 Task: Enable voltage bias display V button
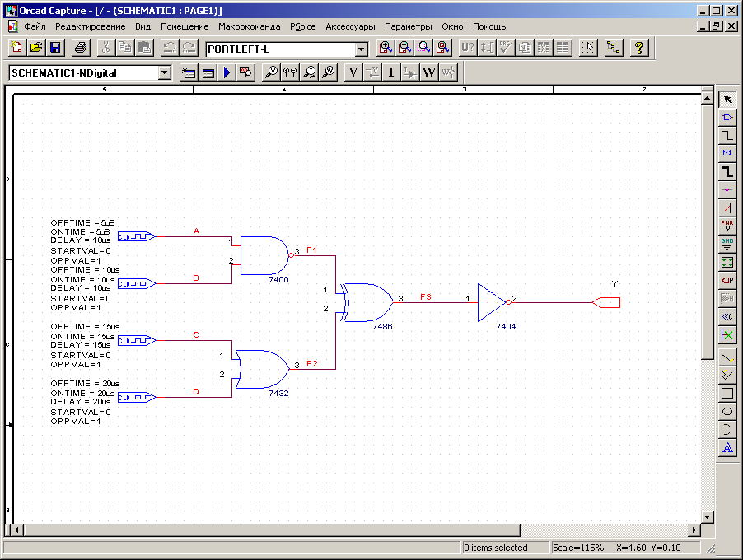click(x=353, y=72)
